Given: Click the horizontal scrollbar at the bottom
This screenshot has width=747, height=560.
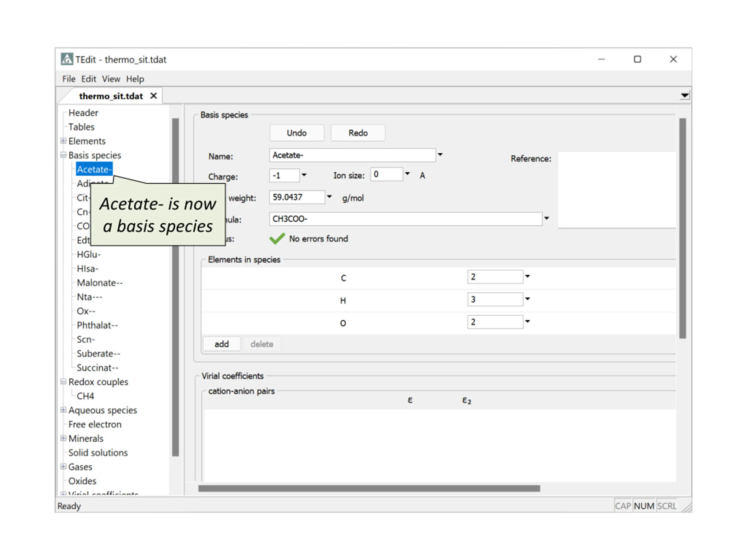Looking at the screenshot, I should pos(369,489).
